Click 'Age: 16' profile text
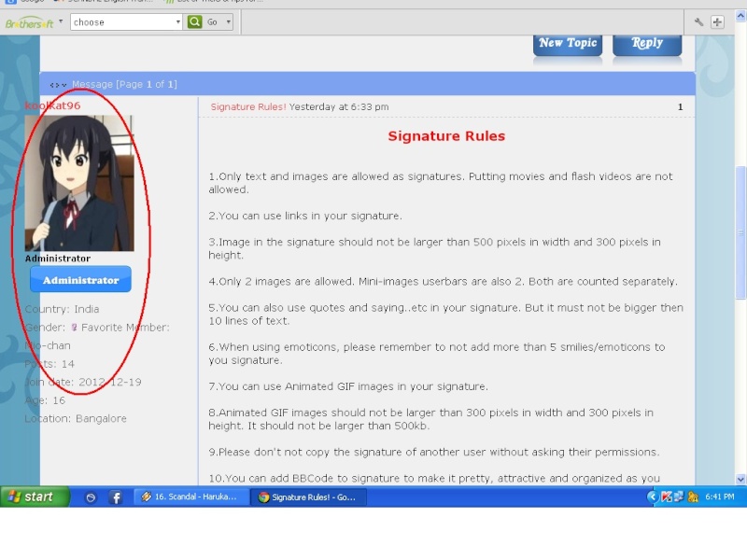The width and height of the screenshot is (747, 560). click(45, 400)
